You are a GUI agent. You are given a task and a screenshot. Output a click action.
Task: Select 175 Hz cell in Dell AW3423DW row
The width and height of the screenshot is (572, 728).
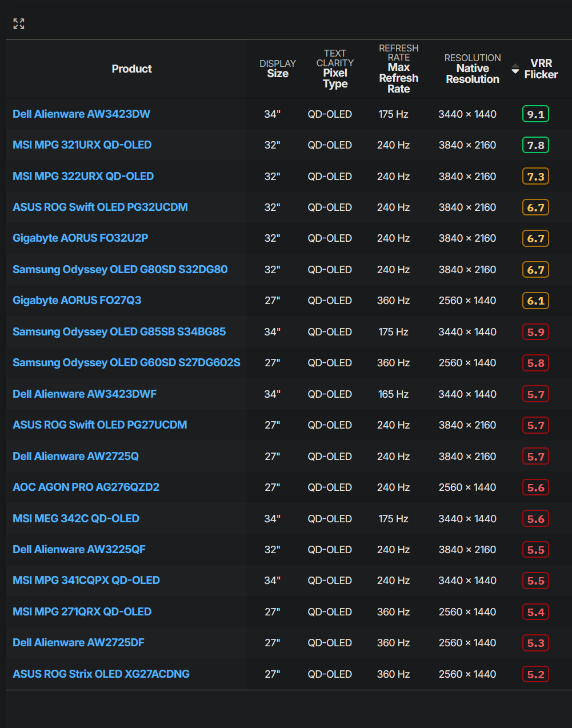[393, 114]
